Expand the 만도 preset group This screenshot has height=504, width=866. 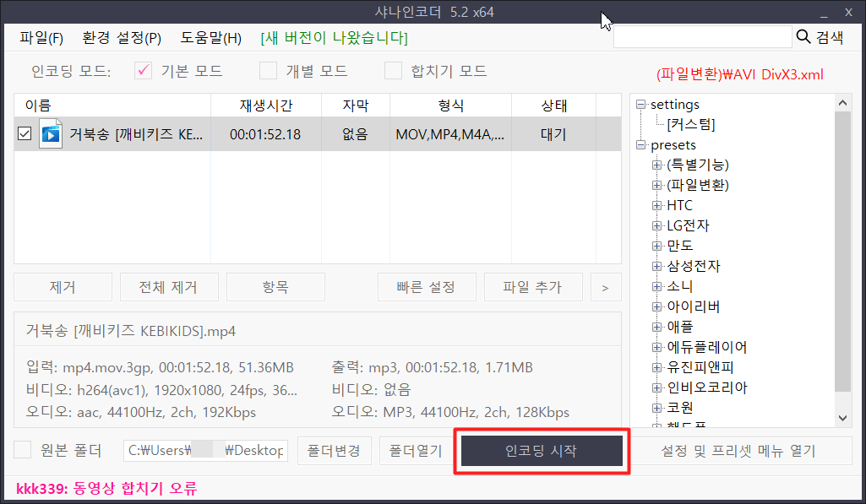[656, 246]
